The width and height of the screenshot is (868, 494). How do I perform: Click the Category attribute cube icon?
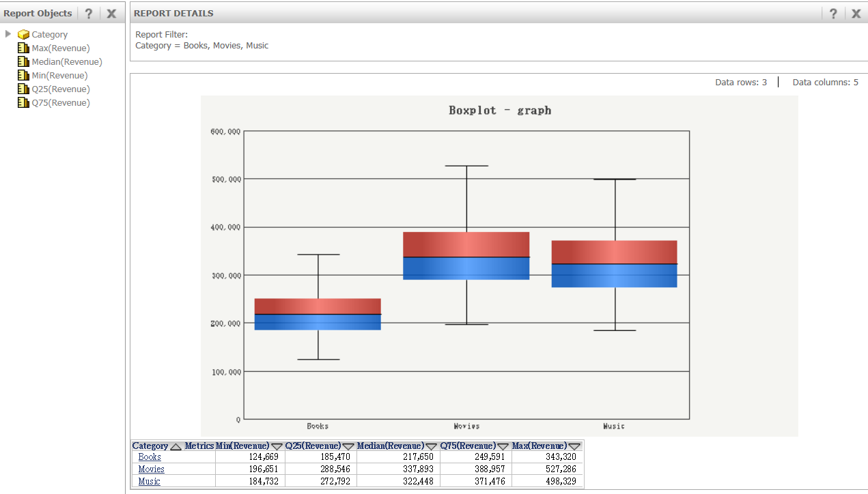23,34
